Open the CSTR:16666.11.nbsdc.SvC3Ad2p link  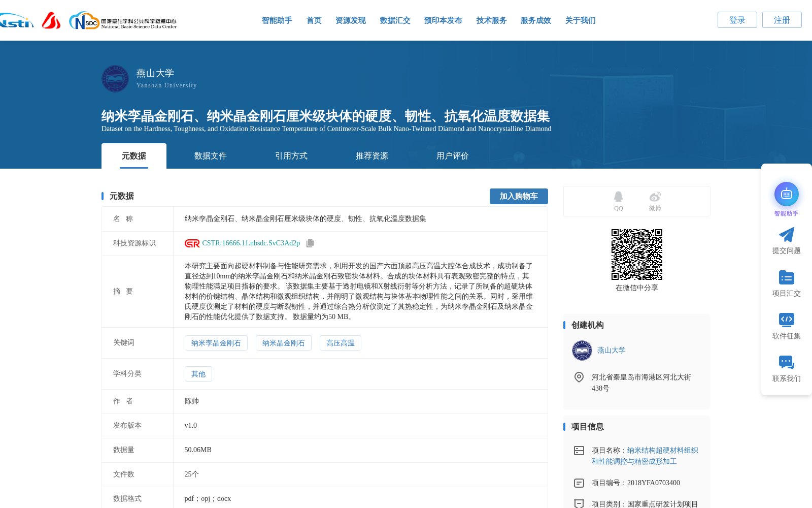(x=251, y=243)
